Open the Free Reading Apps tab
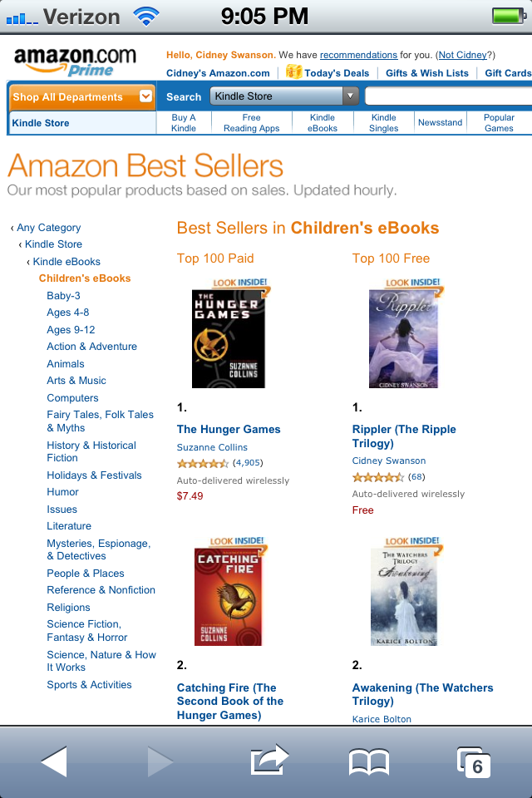 point(251,123)
